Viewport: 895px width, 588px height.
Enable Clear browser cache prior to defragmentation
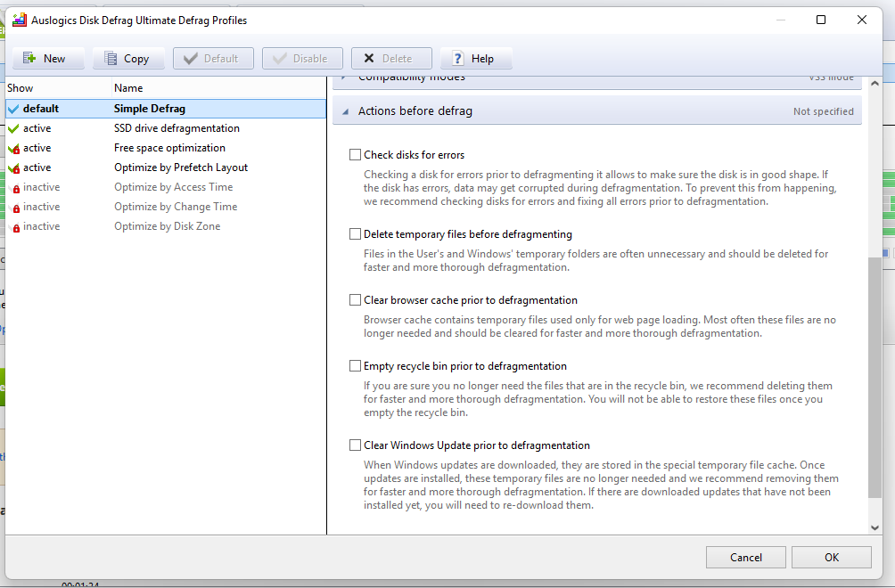(356, 300)
